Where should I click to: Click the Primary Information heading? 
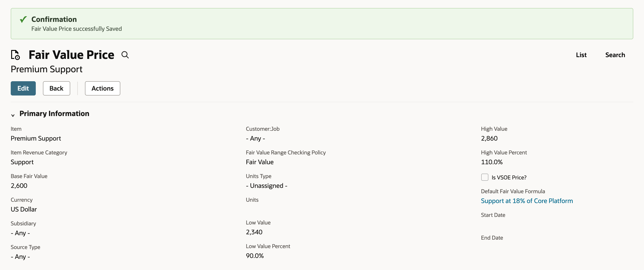tap(54, 114)
